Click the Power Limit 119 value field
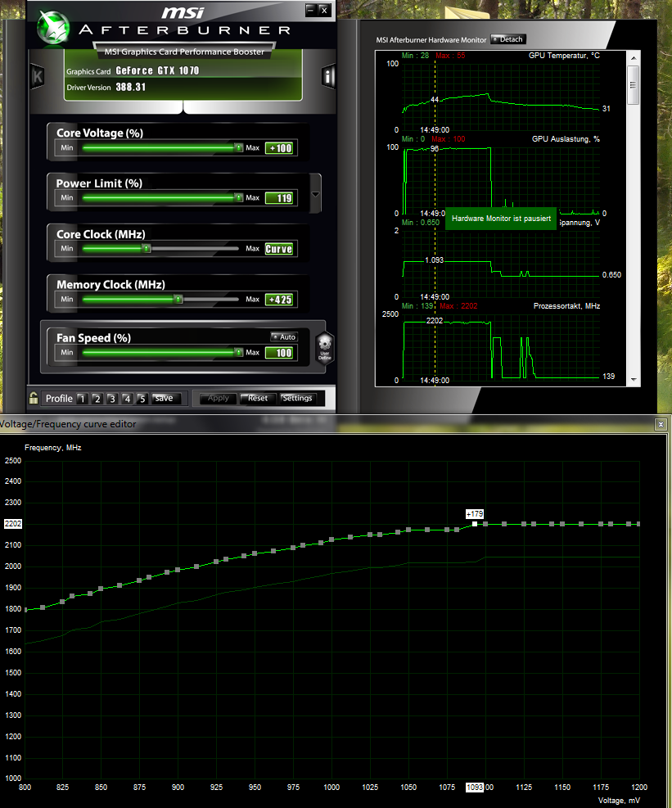This screenshot has height=808, width=672. click(x=281, y=198)
